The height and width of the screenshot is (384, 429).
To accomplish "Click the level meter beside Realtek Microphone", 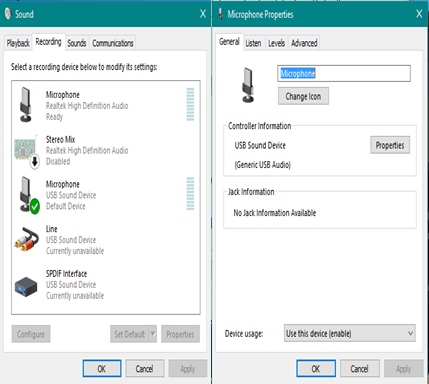I will click(x=190, y=104).
